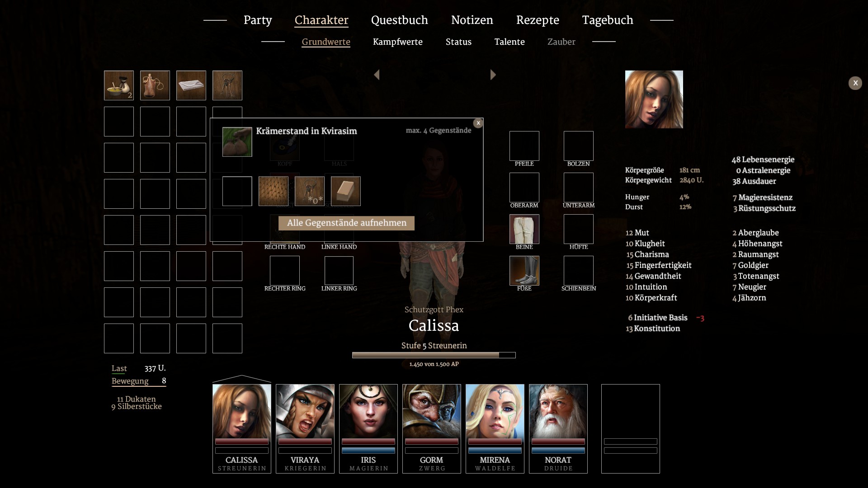This screenshot has height=488, width=868.
Task: Open the Party tab
Action: coord(258,20)
